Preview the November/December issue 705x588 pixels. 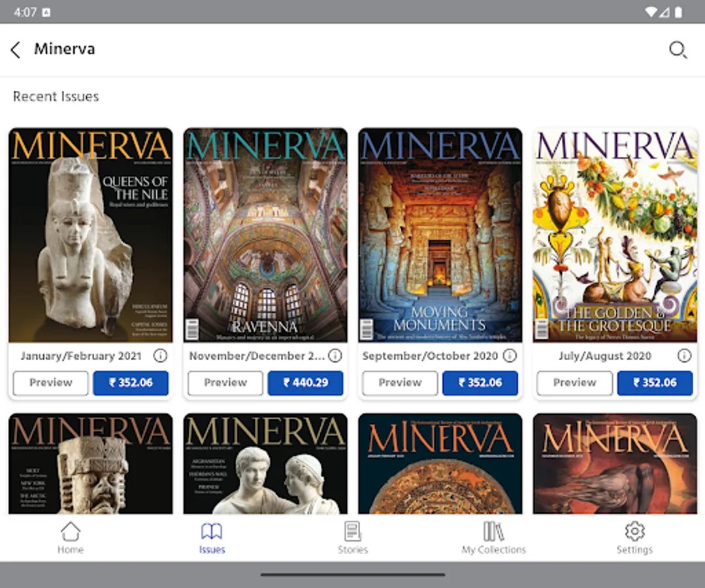point(225,383)
